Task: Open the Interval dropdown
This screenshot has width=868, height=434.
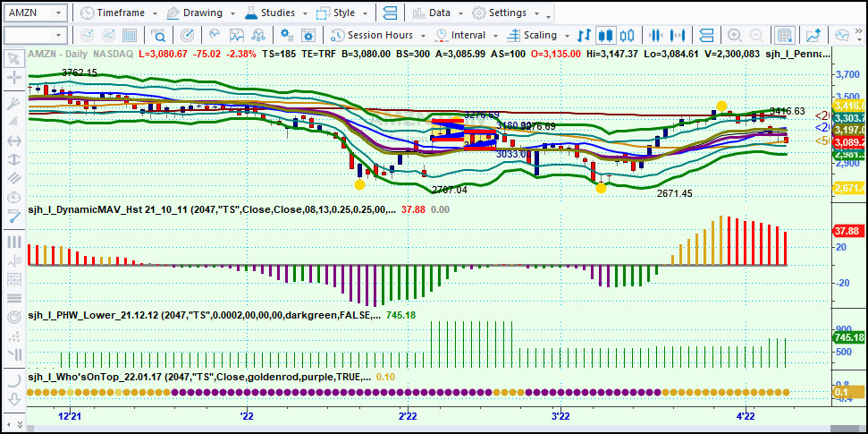Action: (x=466, y=36)
